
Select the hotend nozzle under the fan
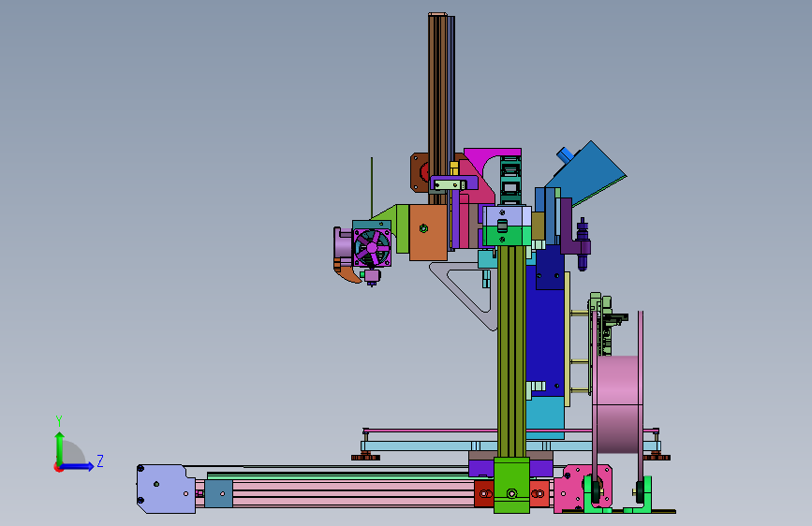pos(371,276)
